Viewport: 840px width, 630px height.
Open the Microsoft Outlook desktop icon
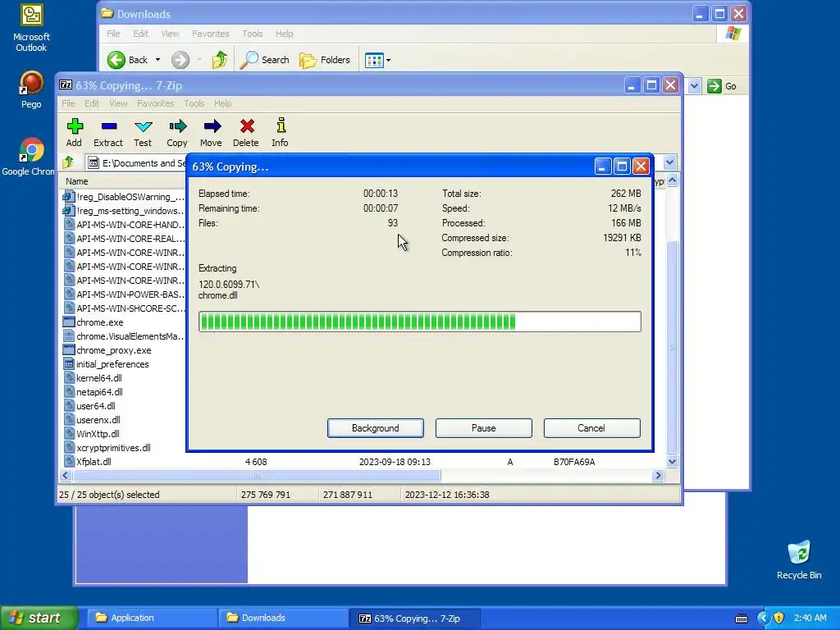(x=31, y=29)
